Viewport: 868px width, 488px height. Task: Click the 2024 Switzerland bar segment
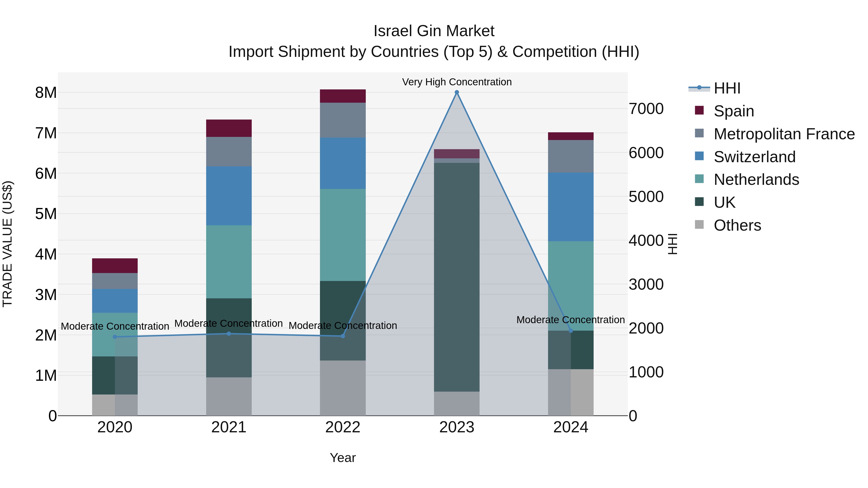click(571, 207)
